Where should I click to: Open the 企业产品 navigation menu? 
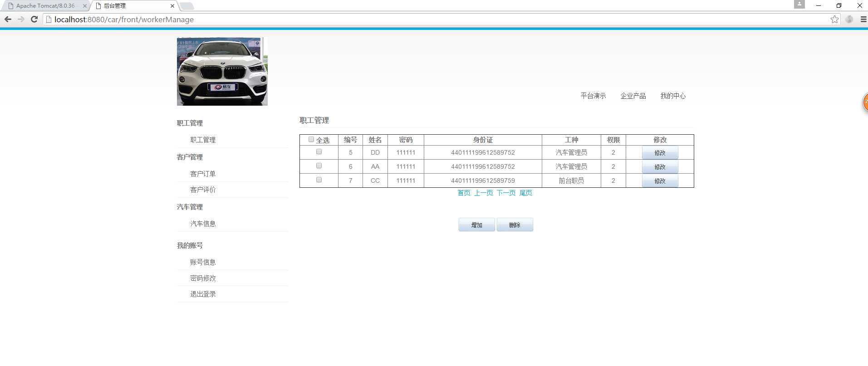(633, 96)
